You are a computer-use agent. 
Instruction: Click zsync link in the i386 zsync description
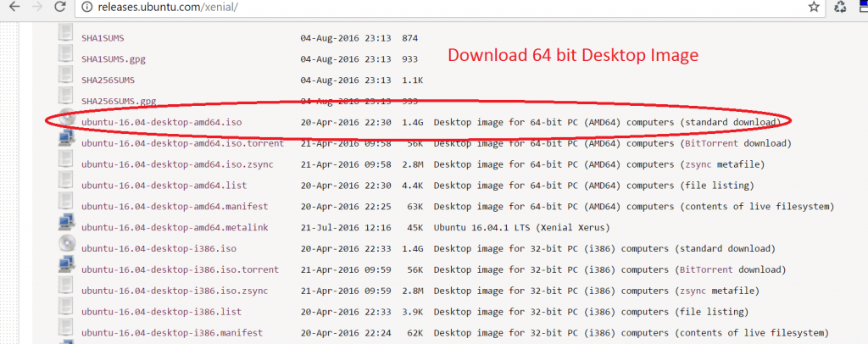693,291
